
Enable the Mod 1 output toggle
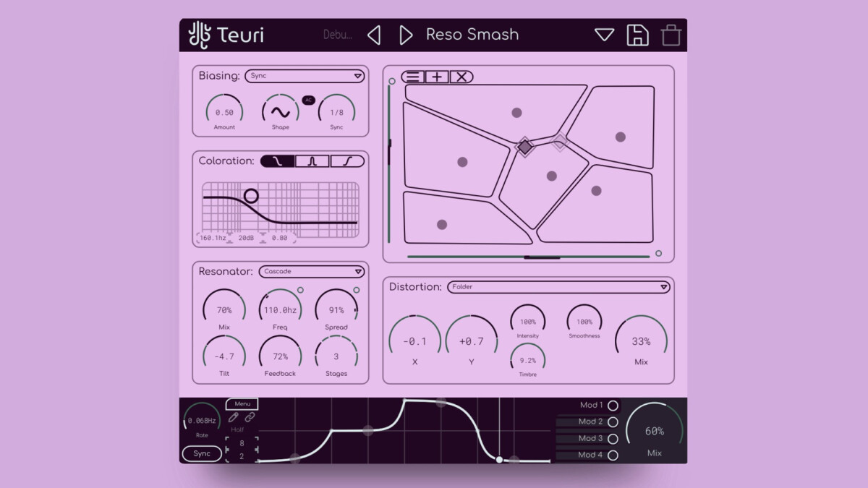click(x=613, y=406)
